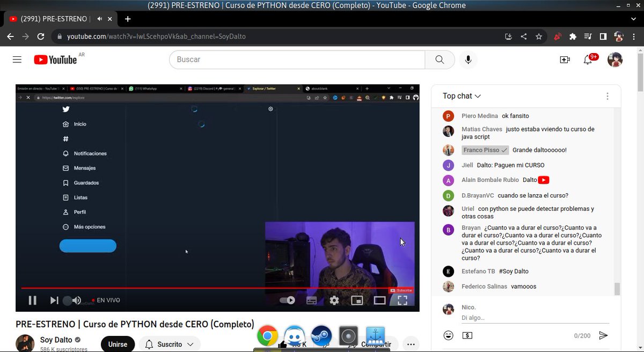
Task: Go back with Chrome's back arrow
Action: 11,36
